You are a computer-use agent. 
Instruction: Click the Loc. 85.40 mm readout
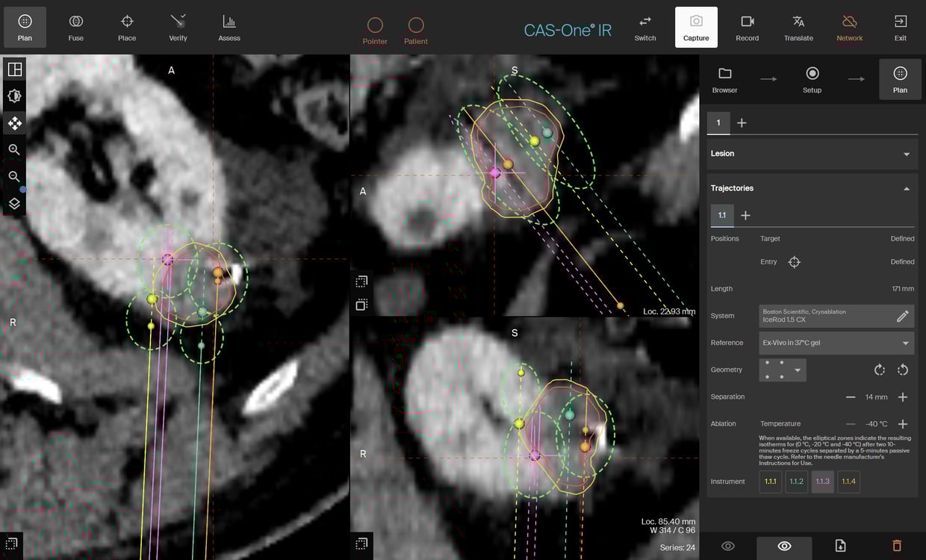pyautogui.click(x=668, y=521)
